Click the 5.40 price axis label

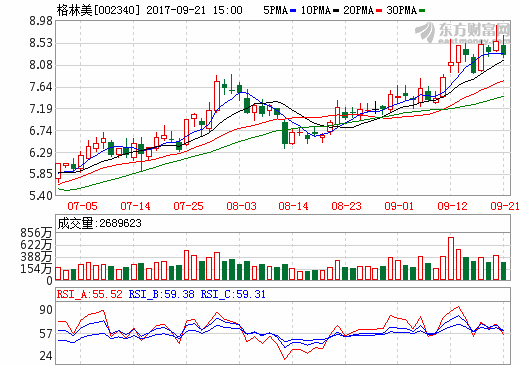coord(41,195)
